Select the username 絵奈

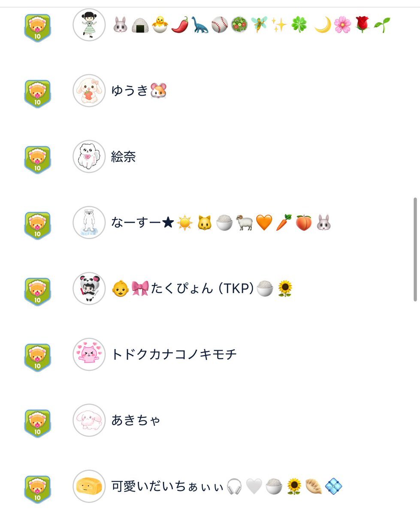point(124,157)
